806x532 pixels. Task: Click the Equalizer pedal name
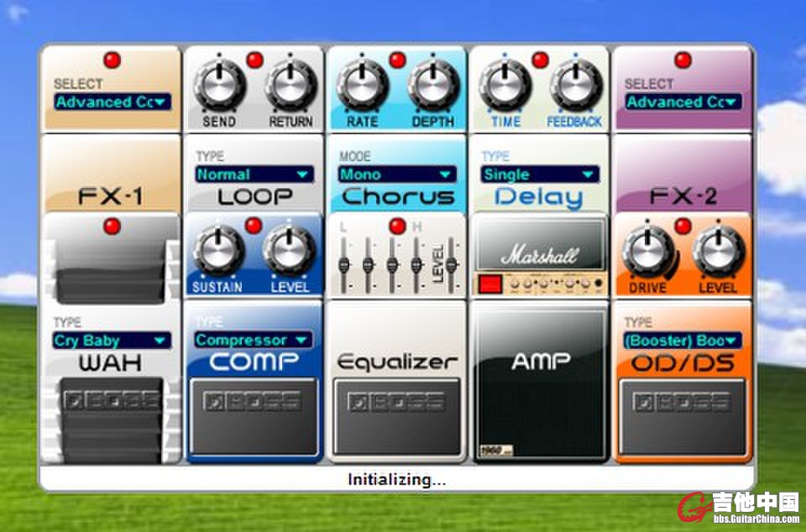tap(397, 362)
